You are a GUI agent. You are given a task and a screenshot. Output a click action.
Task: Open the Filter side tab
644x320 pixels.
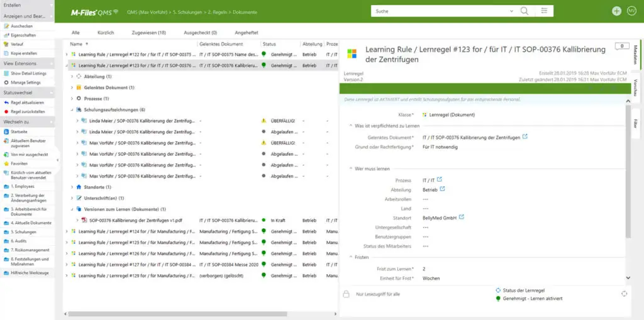(635, 124)
